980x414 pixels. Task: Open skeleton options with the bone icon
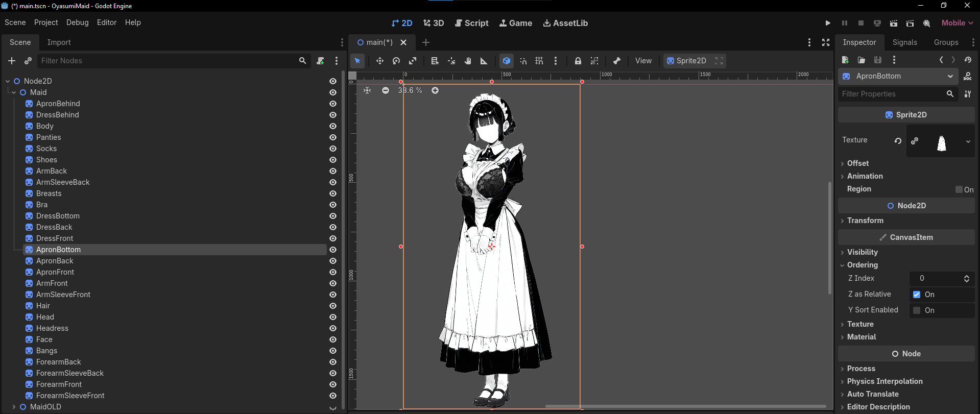click(616, 61)
